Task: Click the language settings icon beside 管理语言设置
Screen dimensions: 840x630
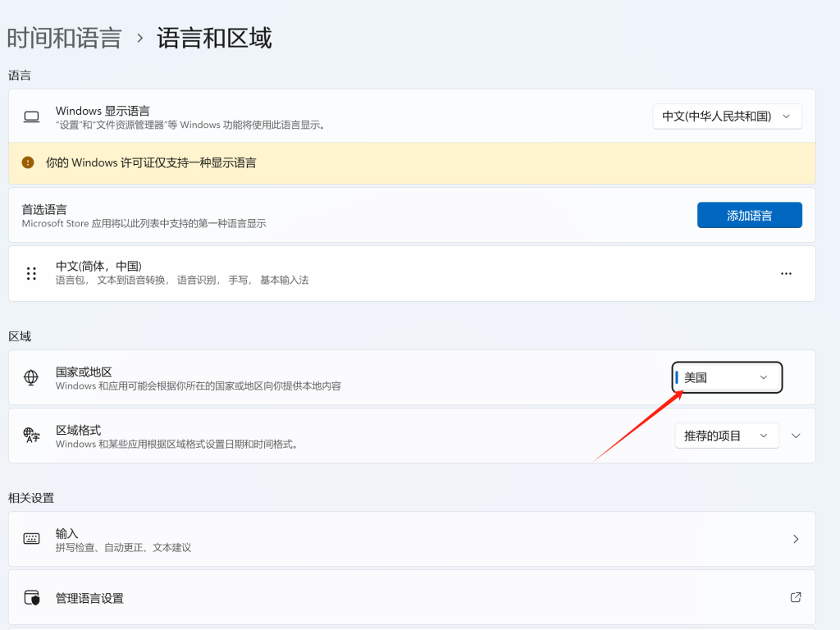Action: [31, 598]
